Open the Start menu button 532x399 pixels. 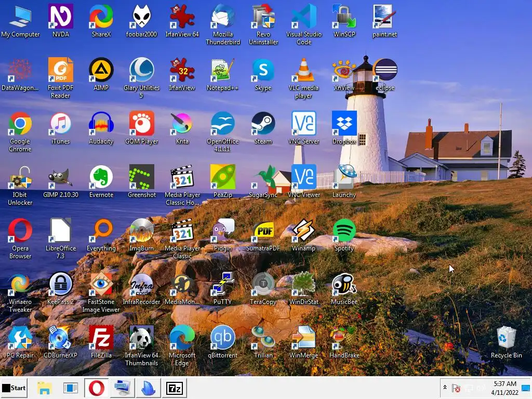click(14, 388)
